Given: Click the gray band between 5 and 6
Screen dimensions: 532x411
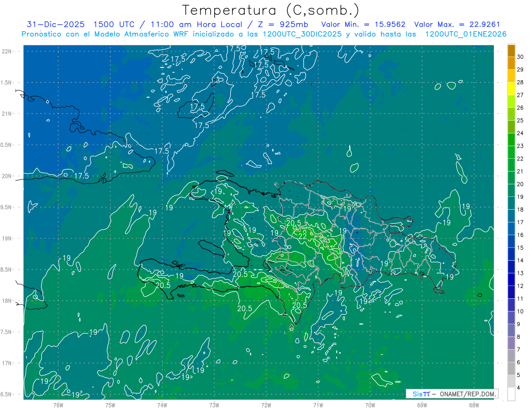Looking at the screenshot, I should pos(511,368).
